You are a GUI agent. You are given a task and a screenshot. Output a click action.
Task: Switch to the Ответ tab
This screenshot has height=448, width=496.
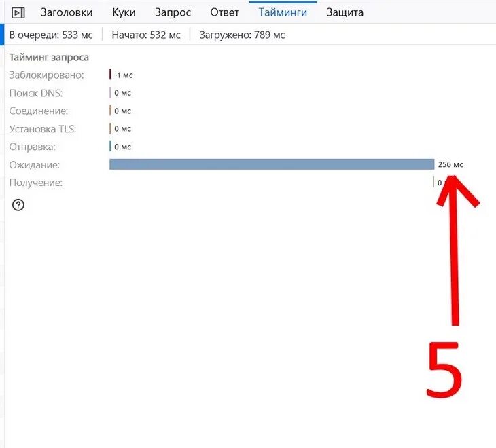[x=224, y=12]
